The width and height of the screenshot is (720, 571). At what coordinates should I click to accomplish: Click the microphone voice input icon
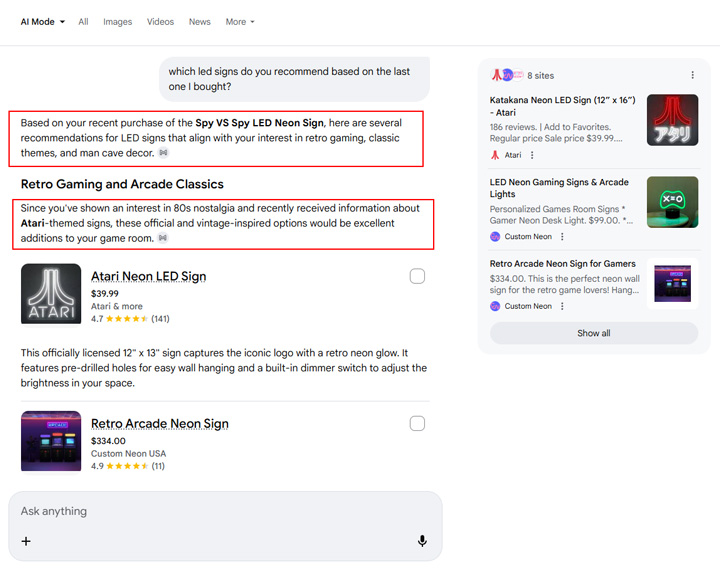pos(422,541)
